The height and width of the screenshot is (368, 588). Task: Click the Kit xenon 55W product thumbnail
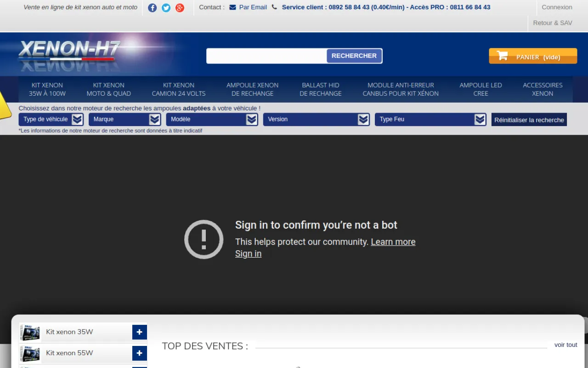click(x=30, y=353)
